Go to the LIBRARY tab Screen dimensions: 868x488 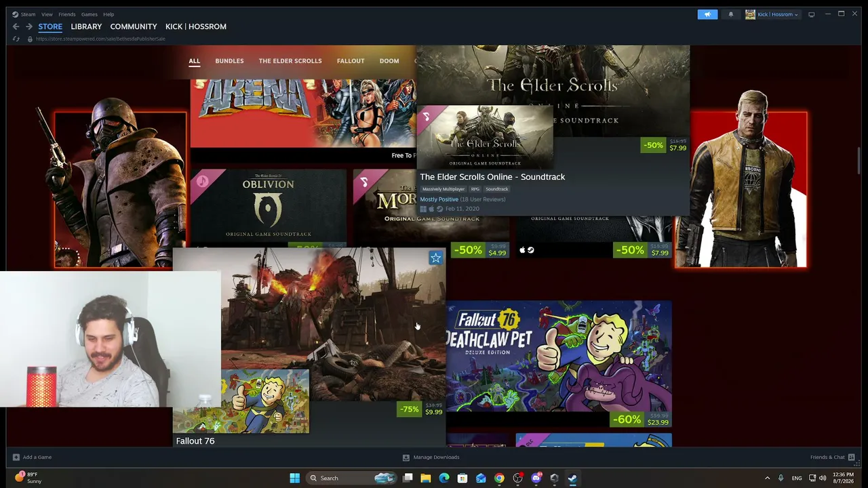[86, 26]
